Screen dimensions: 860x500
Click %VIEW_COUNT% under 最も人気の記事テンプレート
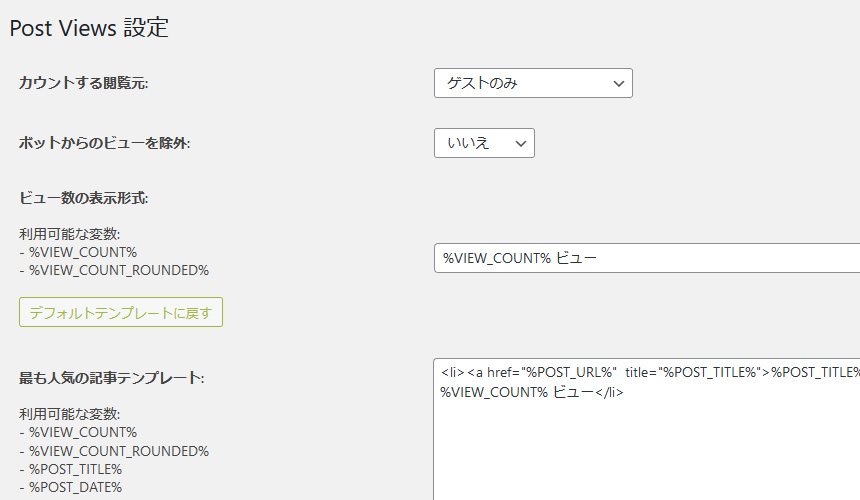point(82,432)
